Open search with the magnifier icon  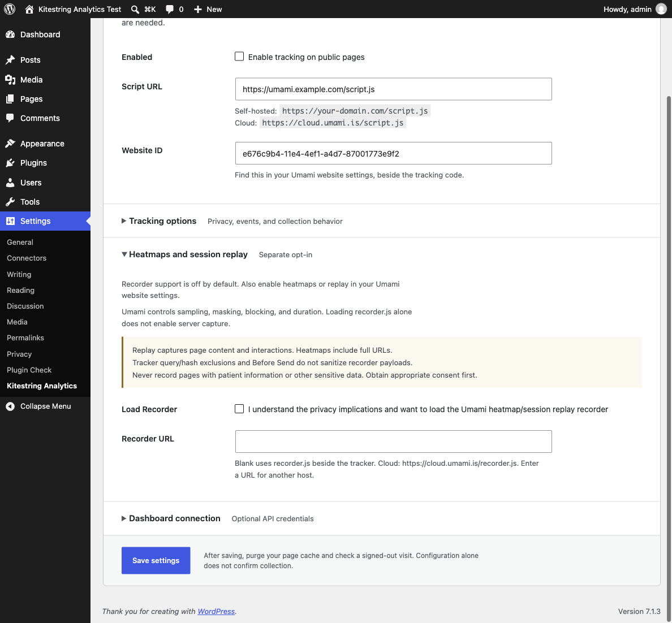pyautogui.click(x=135, y=9)
